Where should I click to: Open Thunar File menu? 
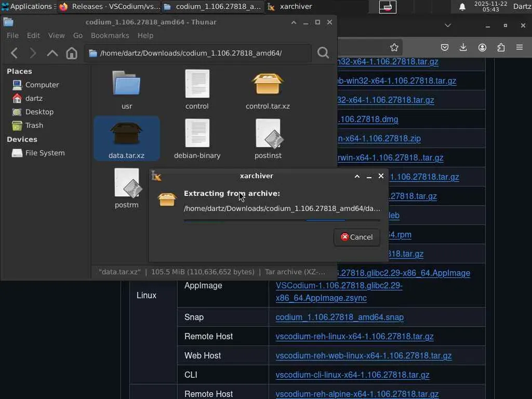tap(12, 36)
